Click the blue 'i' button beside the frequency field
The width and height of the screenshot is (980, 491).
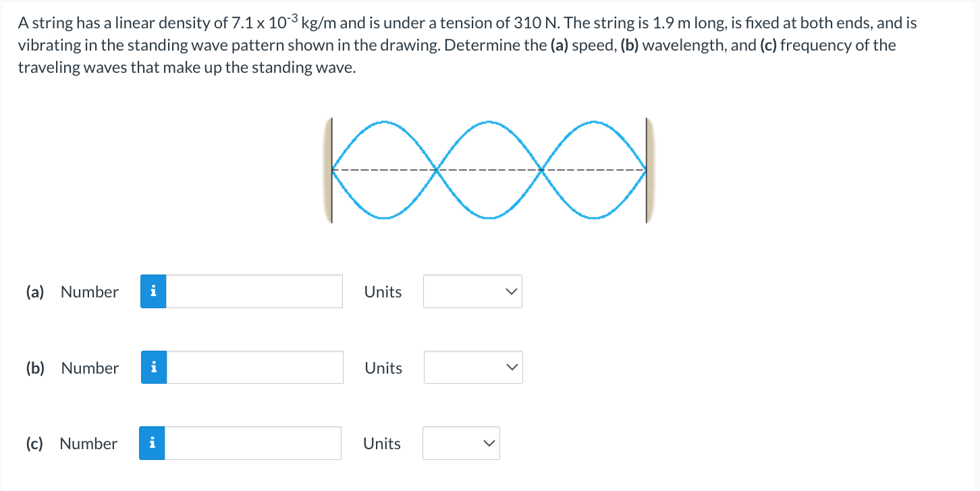[153, 443]
